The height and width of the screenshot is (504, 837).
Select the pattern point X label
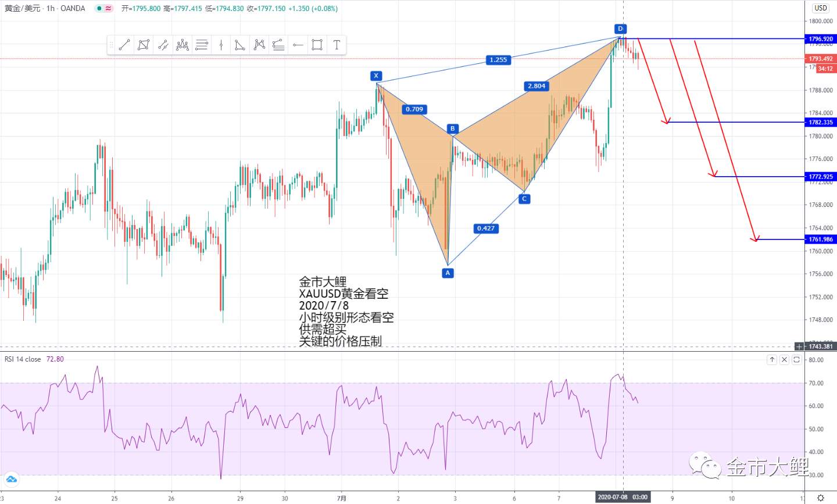pyautogui.click(x=376, y=76)
